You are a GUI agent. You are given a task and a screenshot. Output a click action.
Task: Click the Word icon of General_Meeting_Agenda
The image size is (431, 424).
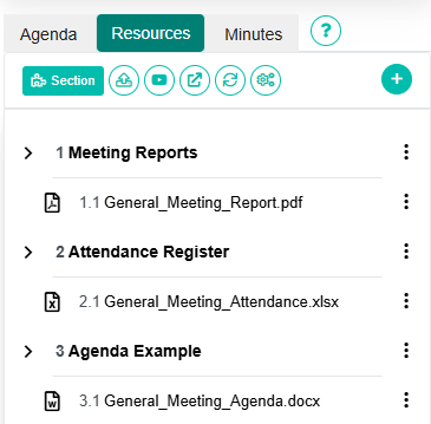coord(52,401)
